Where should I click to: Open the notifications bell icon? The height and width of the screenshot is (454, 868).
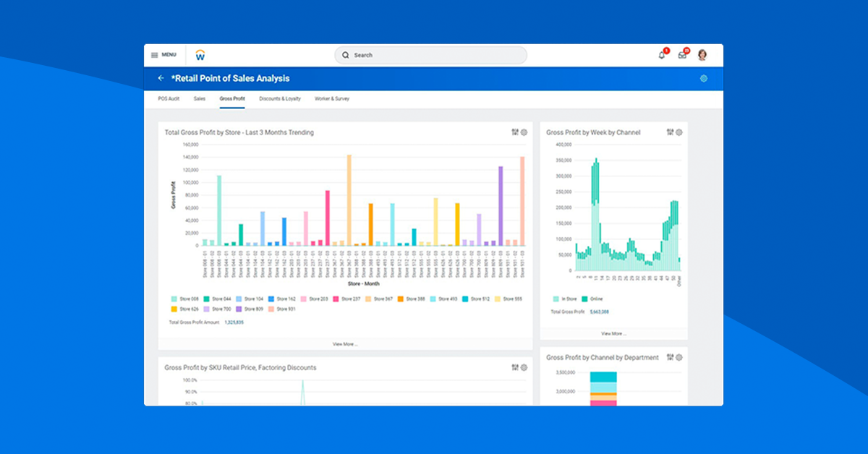point(660,54)
